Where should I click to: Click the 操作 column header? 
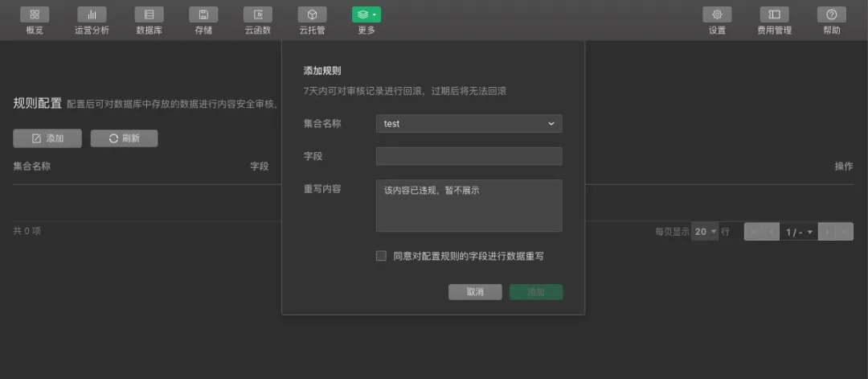tap(844, 167)
